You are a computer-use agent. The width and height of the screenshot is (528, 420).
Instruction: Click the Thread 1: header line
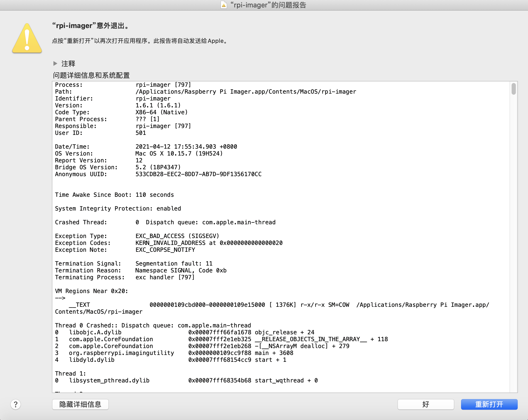coord(70,374)
